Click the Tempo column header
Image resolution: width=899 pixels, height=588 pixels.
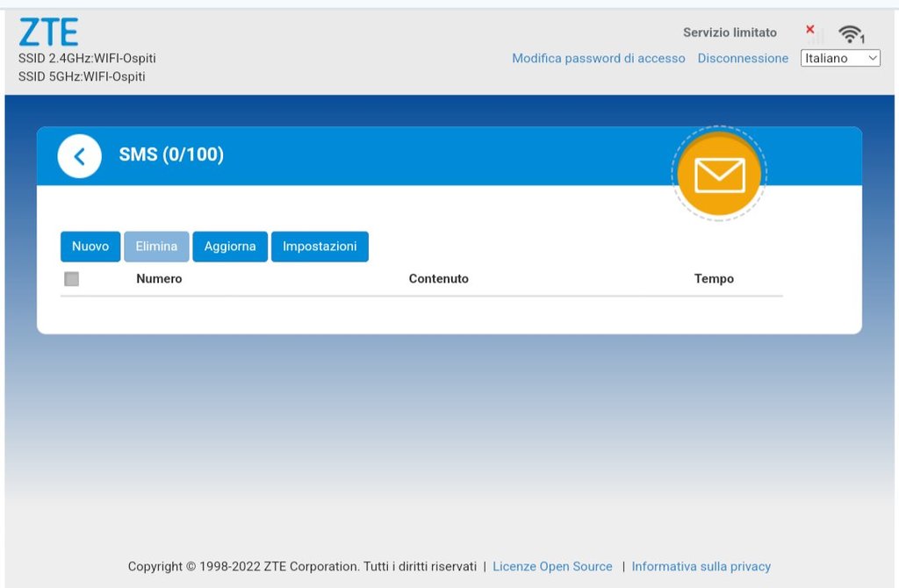tap(714, 278)
